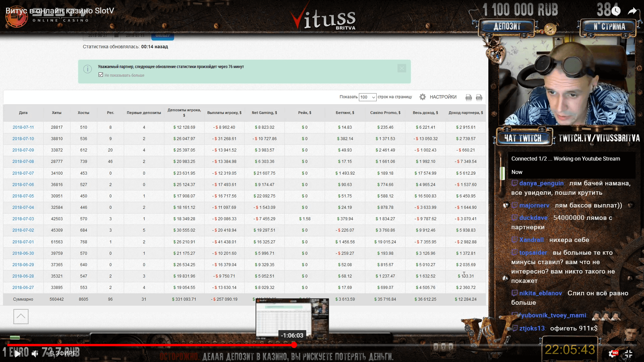Sort by the Первые депозиты column header

tap(144, 113)
